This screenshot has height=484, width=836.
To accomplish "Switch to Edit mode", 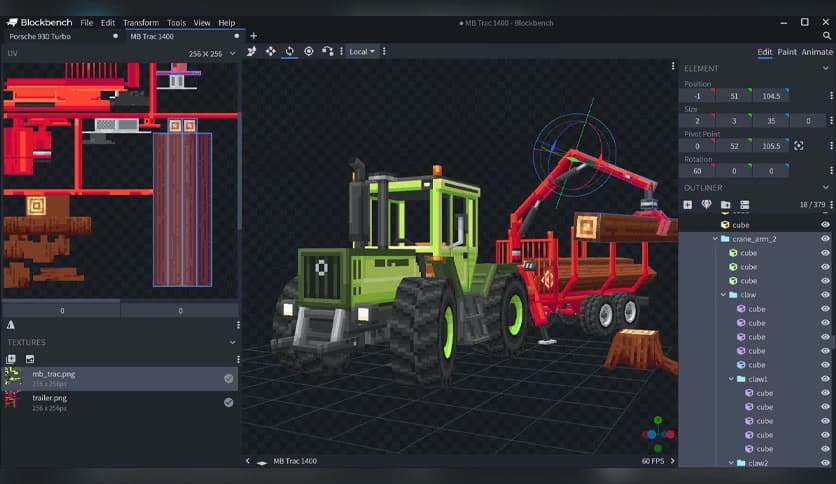I will [x=765, y=52].
